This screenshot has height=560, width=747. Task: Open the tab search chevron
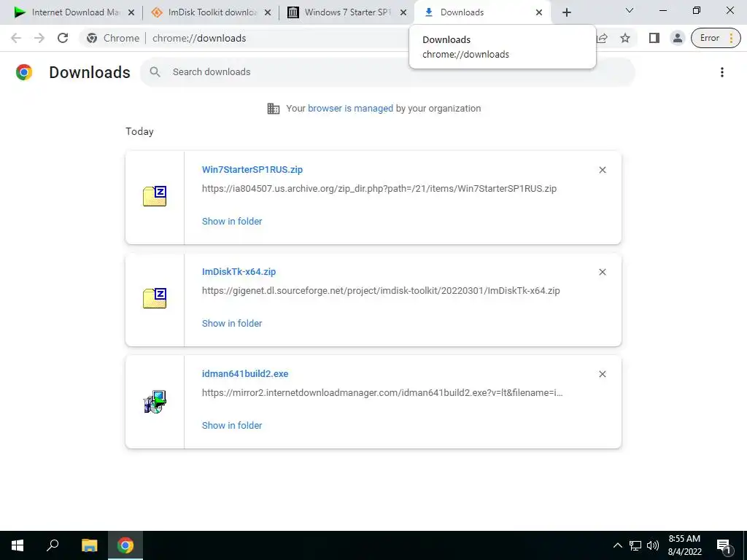point(630,10)
